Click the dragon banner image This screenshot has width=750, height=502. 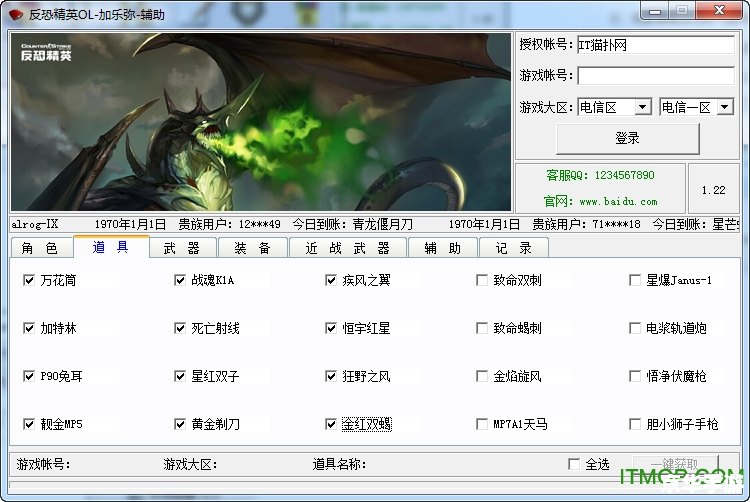pos(261,122)
